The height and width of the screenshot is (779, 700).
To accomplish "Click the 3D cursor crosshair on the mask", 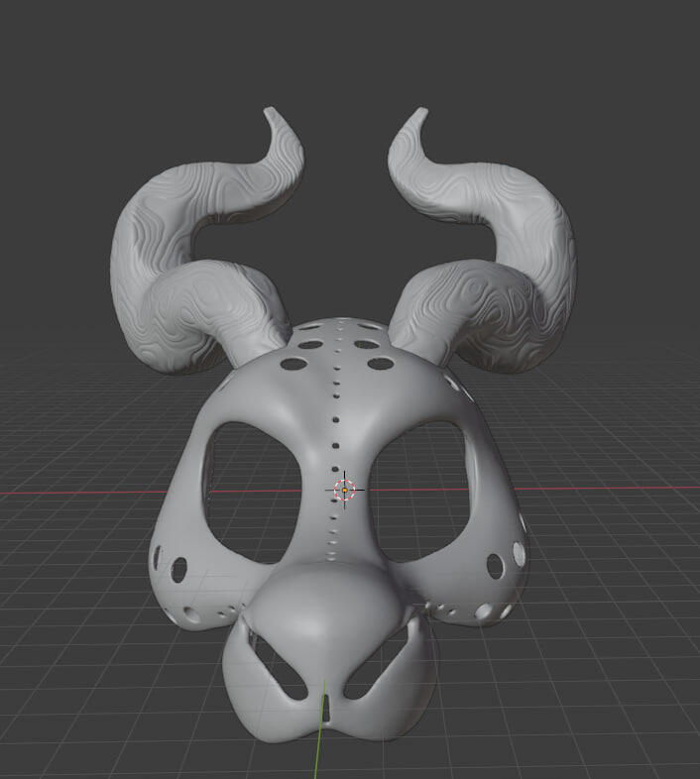I will [x=344, y=490].
